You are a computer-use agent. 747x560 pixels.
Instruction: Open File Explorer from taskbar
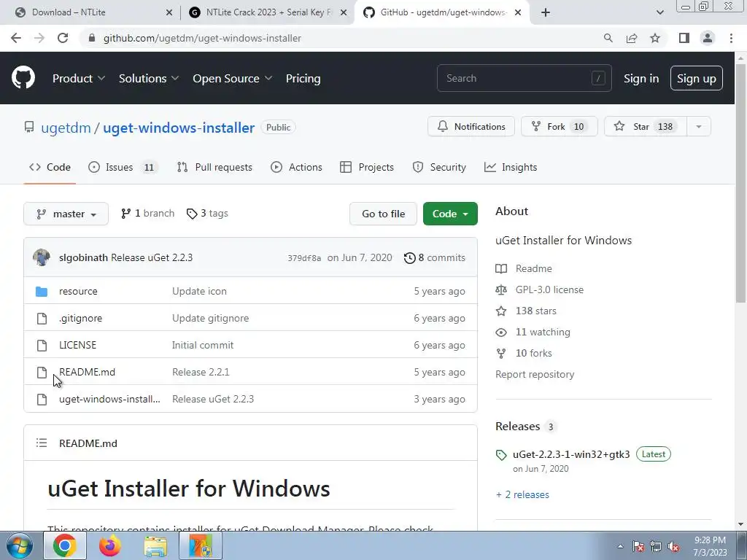pos(155,545)
